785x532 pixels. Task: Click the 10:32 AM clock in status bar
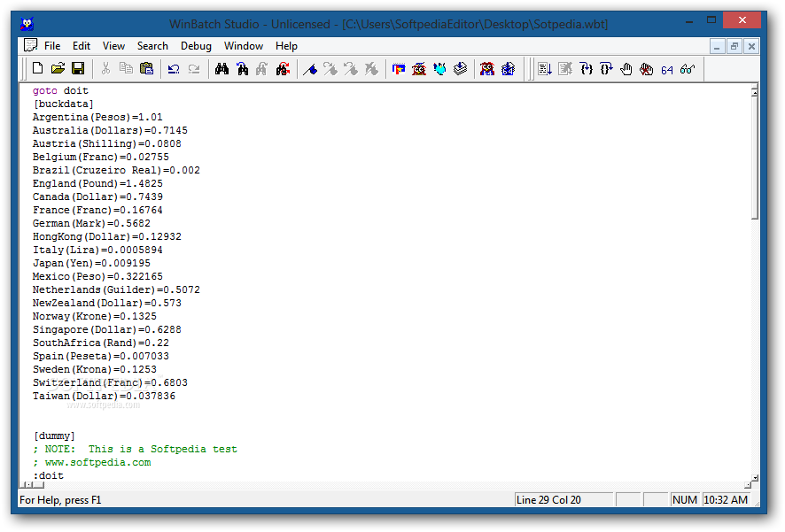point(726,499)
